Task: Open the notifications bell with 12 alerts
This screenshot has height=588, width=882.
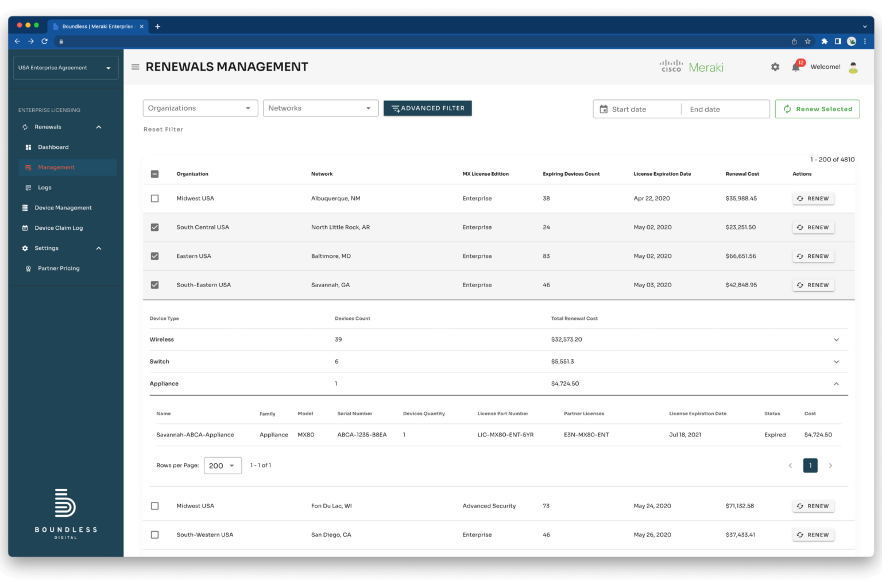Action: click(x=796, y=67)
